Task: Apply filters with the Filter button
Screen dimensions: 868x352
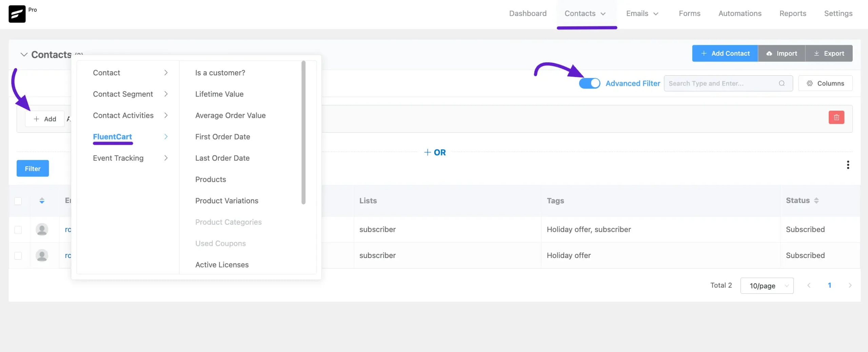Action: point(33,169)
